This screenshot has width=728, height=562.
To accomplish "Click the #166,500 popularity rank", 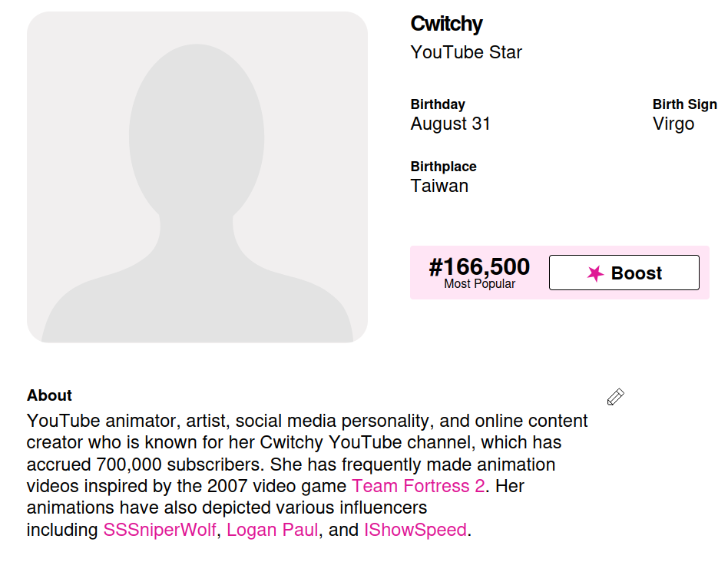I will click(x=479, y=266).
